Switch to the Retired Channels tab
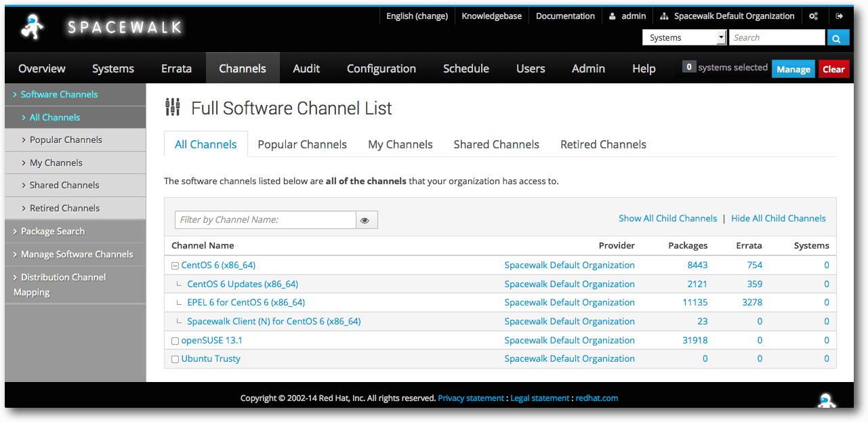The height and width of the screenshot is (422, 868). click(x=603, y=144)
